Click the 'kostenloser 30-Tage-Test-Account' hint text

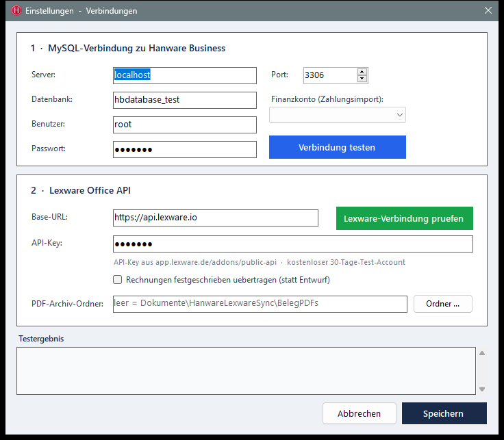346,262
